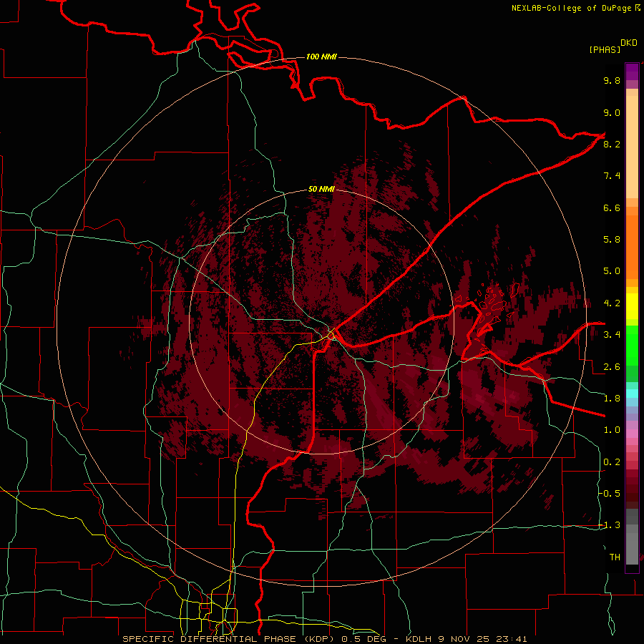Click the 9 NOV 25 date in the caption
The image size is (644, 644).
[x=464, y=639]
